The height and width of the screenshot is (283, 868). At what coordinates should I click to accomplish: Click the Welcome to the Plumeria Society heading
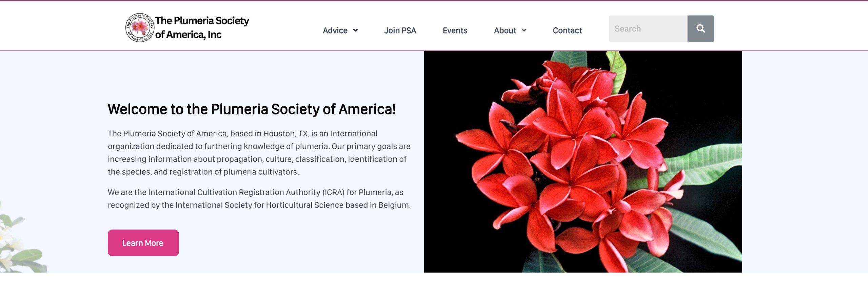(252, 109)
